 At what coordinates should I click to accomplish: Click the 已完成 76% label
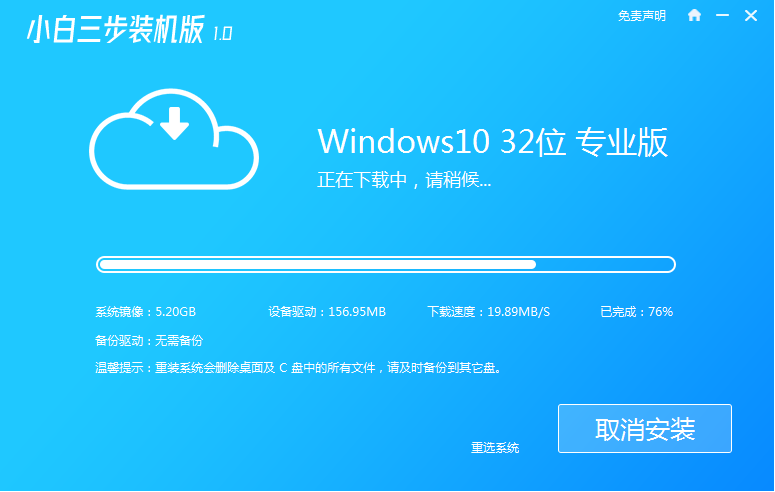click(637, 312)
